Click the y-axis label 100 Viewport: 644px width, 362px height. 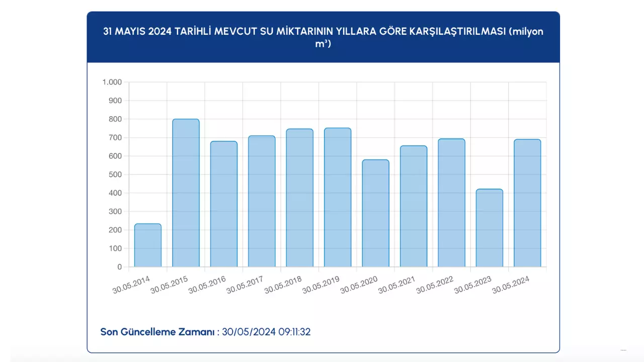pyautogui.click(x=116, y=248)
